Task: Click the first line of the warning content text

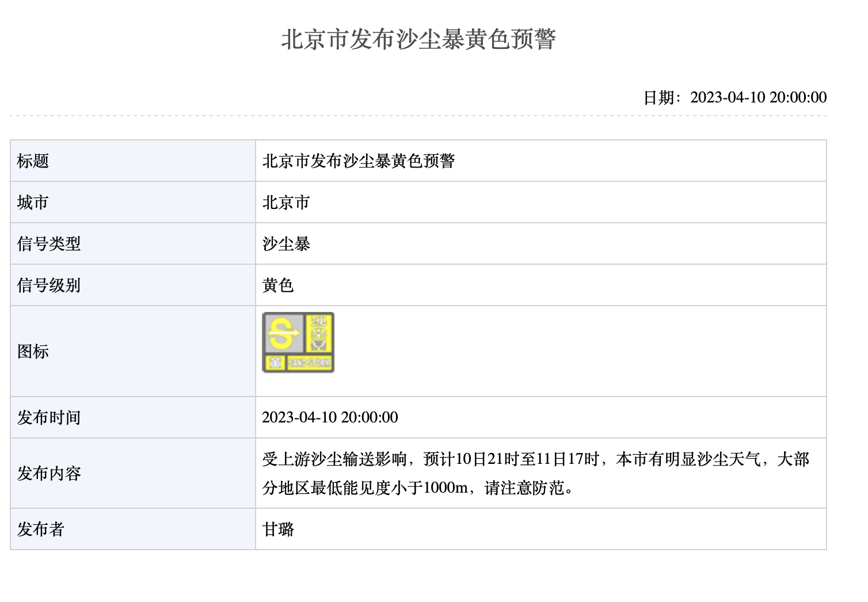Action: (x=535, y=459)
